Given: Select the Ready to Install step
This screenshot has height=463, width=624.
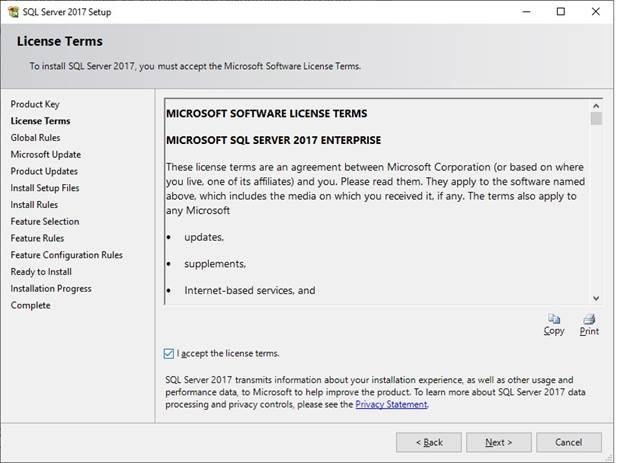Looking at the screenshot, I should pyautogui.click(x=41, y=272).
